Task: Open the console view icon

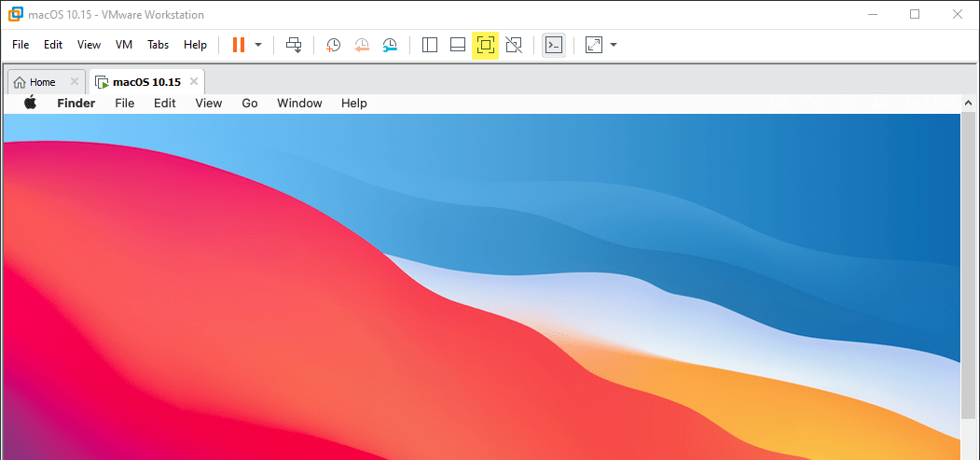Action: [554, 45]
